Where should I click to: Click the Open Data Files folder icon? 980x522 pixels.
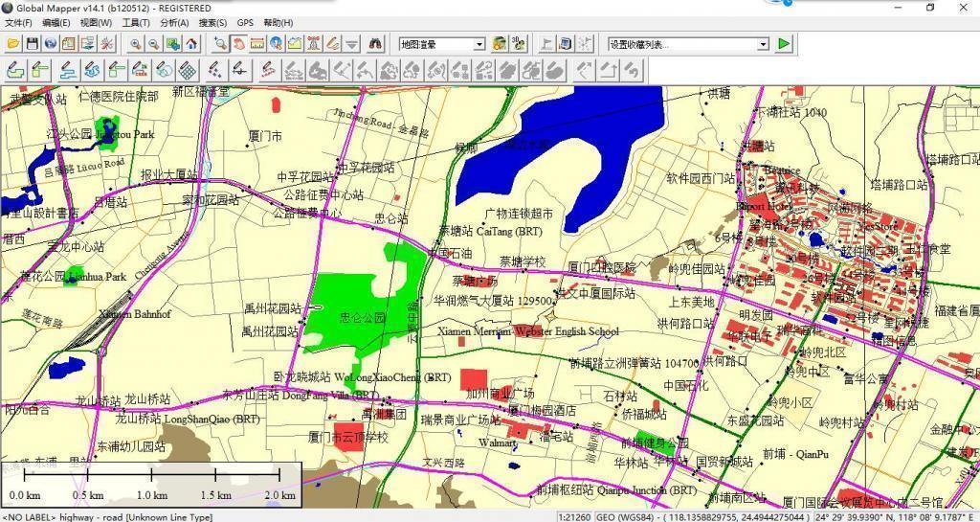point(13,44)
